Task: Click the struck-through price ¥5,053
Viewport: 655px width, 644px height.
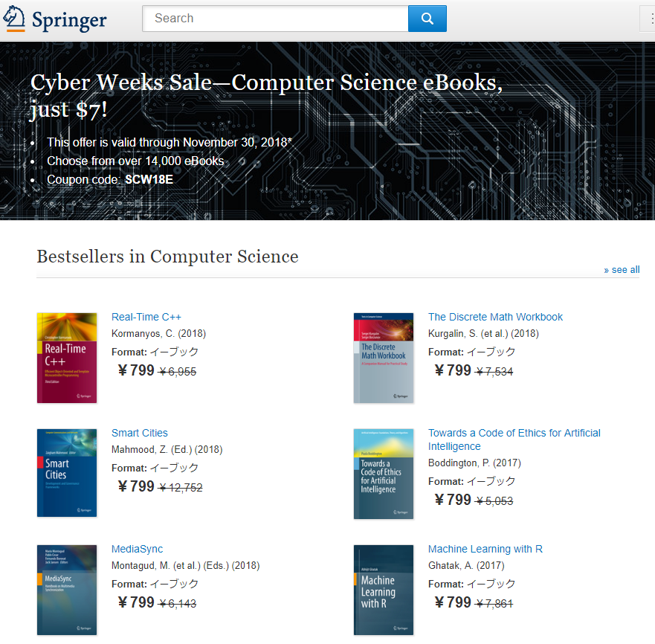Action: [x=494, y=501]
